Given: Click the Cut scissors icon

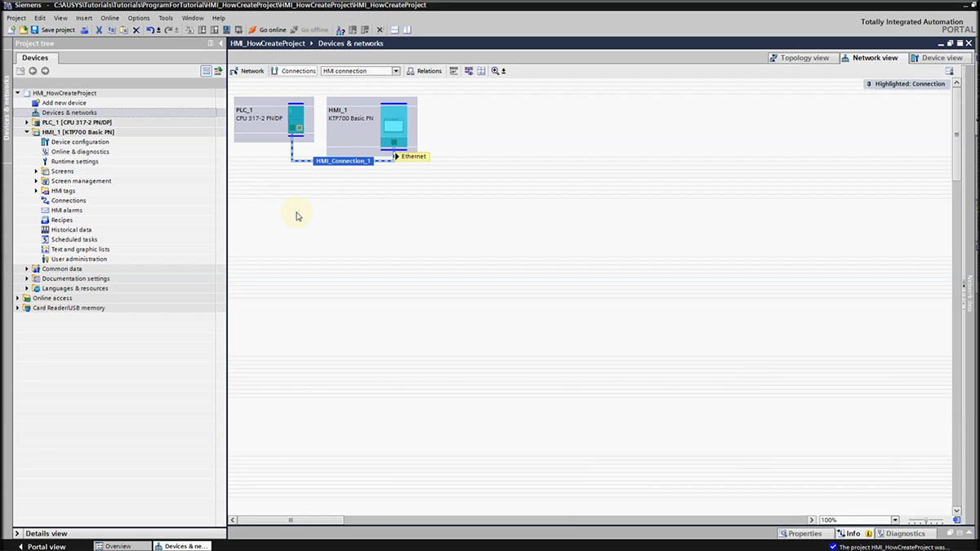Looking at the screenshot, I should 100,29.
